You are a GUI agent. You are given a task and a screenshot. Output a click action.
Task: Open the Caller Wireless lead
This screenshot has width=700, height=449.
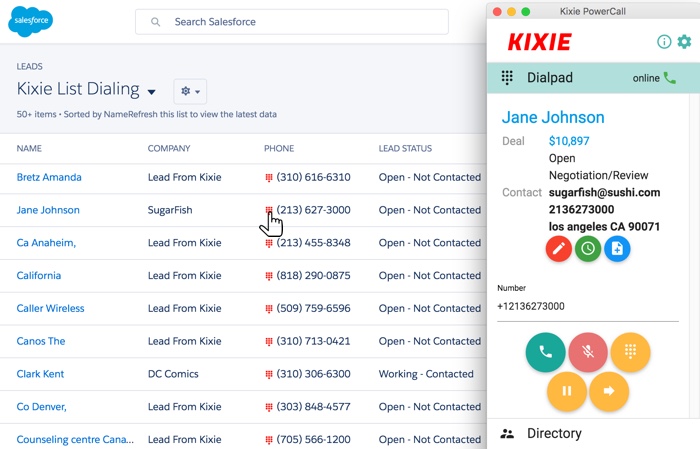[x=50, y=308]
